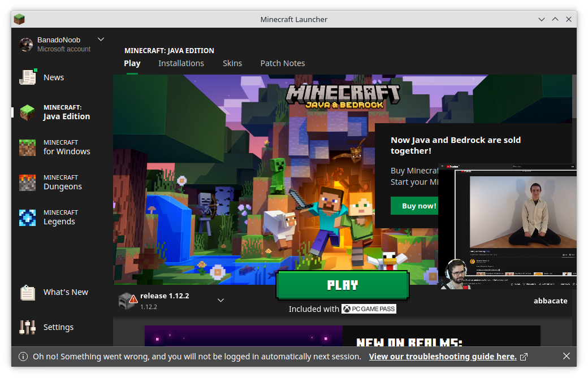Switch to the Play tab
The height and width of the screenshot is (378, 588).
click(x=132, y=63)
